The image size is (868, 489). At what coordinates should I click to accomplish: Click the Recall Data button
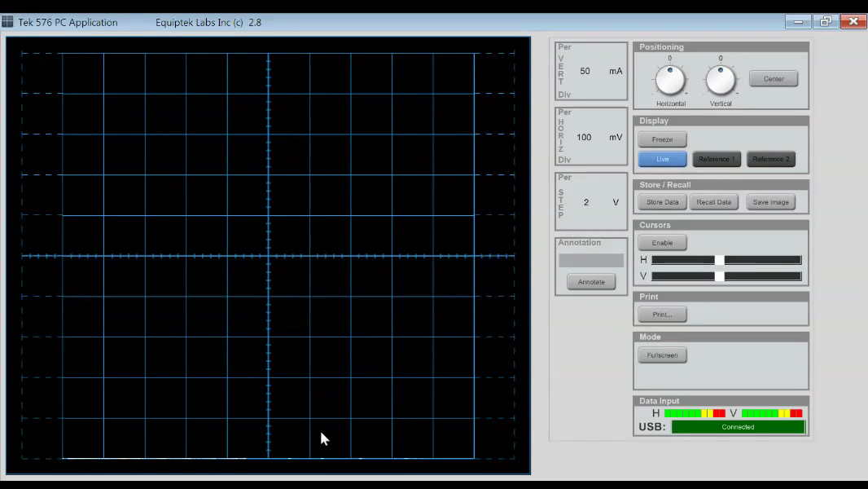click(713, 202)
